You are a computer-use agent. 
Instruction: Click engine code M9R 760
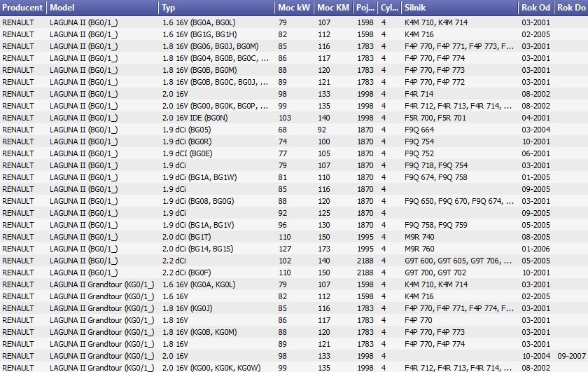[419, 249]
